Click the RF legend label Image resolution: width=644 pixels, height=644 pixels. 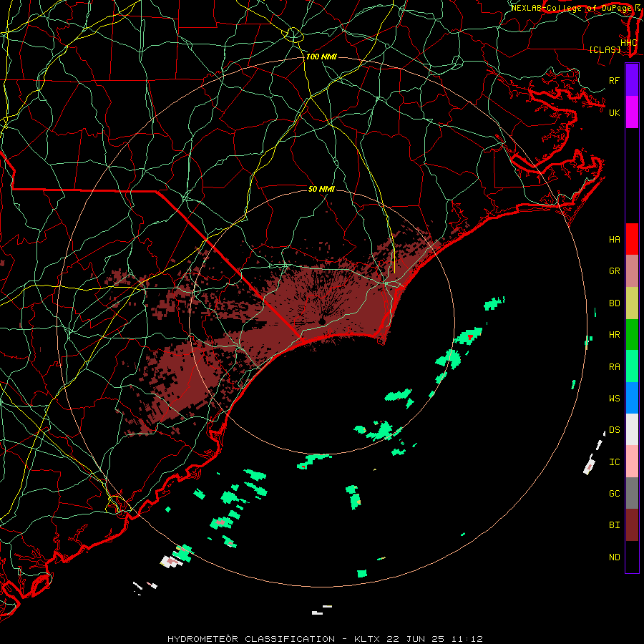point(615,80)
